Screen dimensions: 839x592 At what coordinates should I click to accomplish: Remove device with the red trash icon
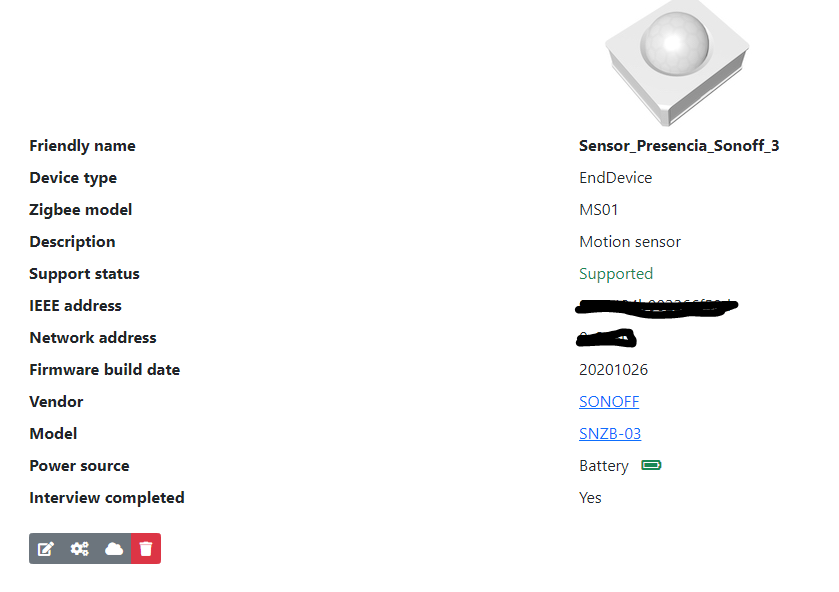click(x=145, y=548)
